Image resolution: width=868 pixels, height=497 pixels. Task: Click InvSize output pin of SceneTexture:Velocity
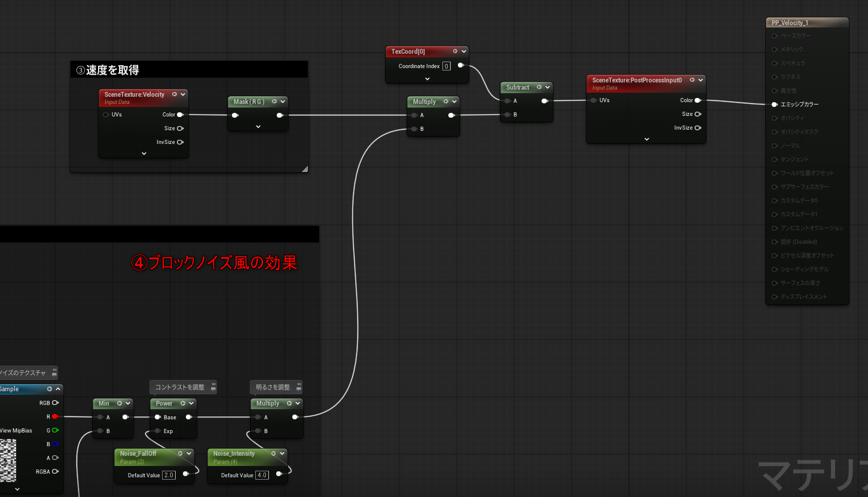(180, 142)
